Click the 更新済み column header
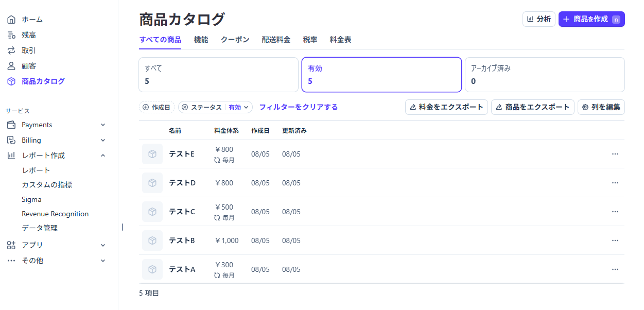The image size is (644, 310). (294, 130)
